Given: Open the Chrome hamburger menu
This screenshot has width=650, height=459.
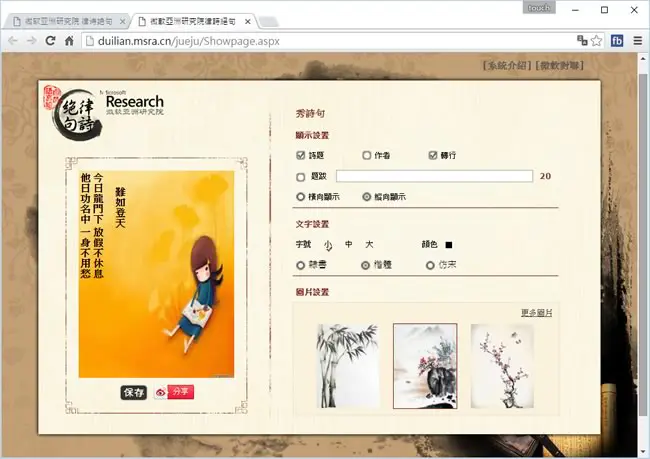Looking at the screenshot, I should pos(638,41).
